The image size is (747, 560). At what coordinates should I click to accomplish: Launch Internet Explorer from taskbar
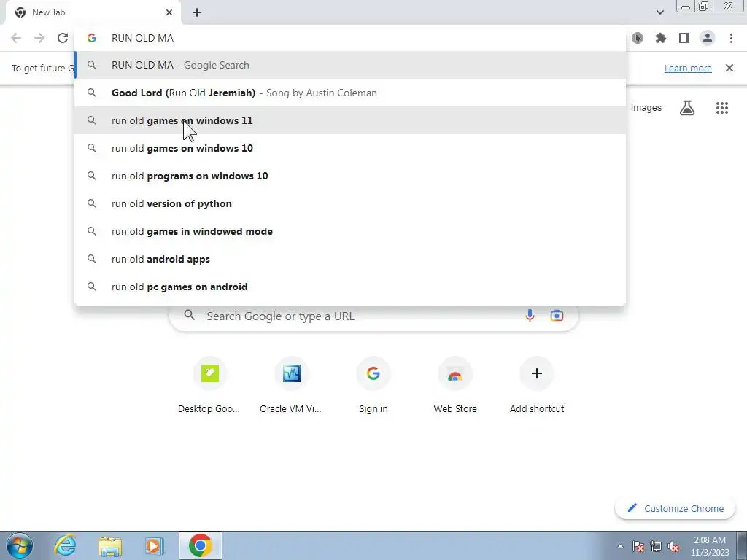tap(65, 545)
